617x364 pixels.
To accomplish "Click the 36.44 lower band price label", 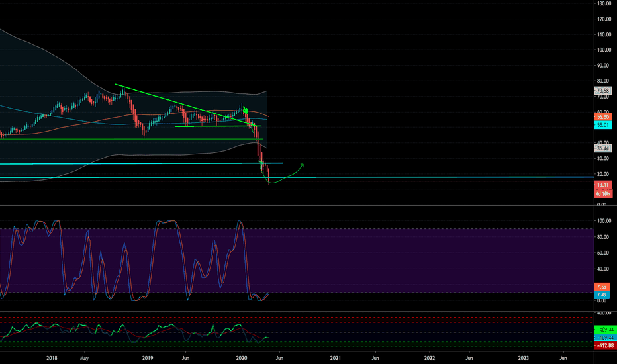I will click(602, 148).
